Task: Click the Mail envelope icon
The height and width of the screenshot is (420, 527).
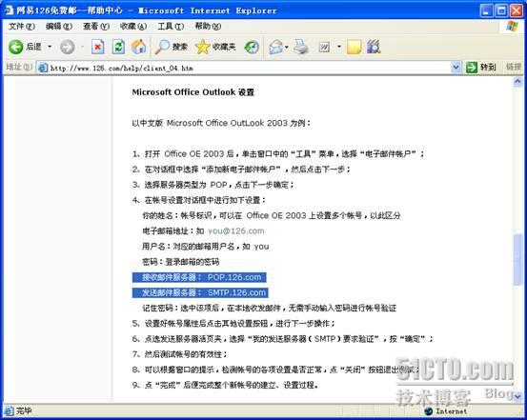Action: (276, 47)
